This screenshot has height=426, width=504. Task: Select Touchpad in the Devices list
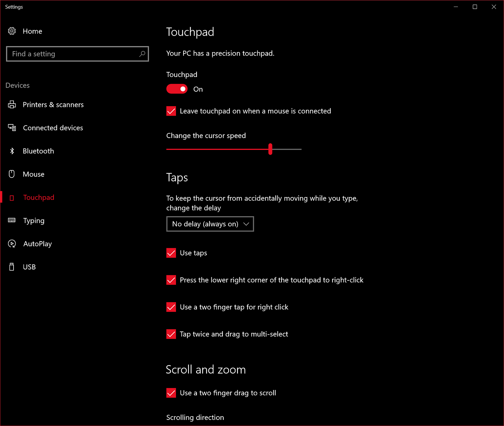pos(39,197)
